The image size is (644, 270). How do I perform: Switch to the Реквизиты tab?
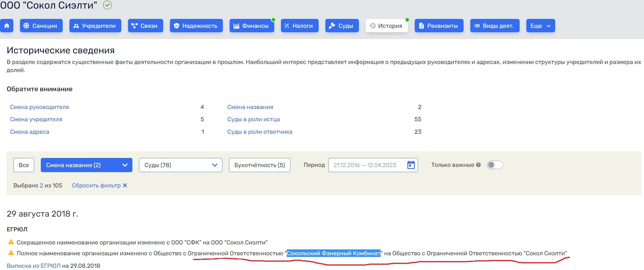(x=439, y=26)
